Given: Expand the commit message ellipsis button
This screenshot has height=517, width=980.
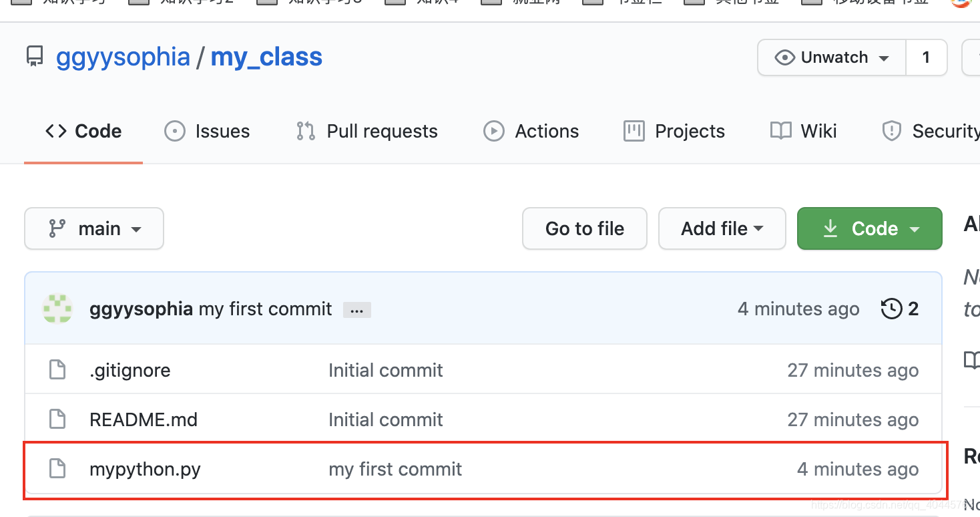Looking at the screenshot, I should coord(356,310).
